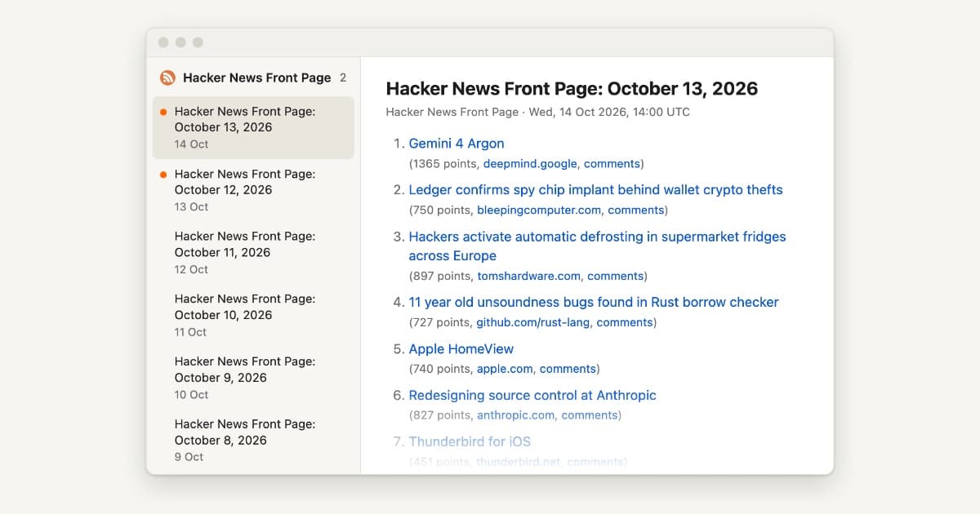Select the October 10, 2026 entry
980x514 pixels.
[253, 316]
